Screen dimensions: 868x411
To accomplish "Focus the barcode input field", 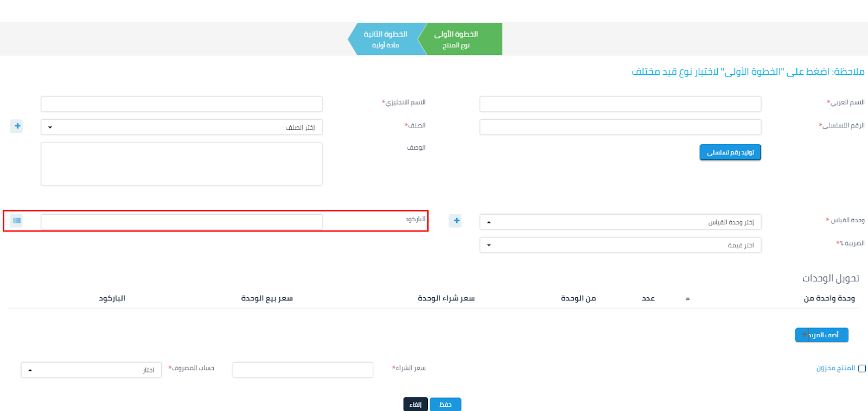I will (x=182, y=222).
